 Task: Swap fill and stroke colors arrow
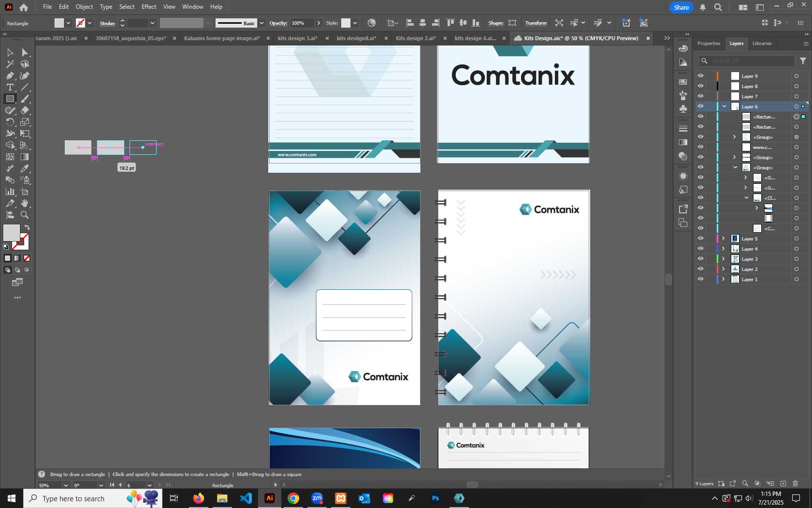(27, 227)
